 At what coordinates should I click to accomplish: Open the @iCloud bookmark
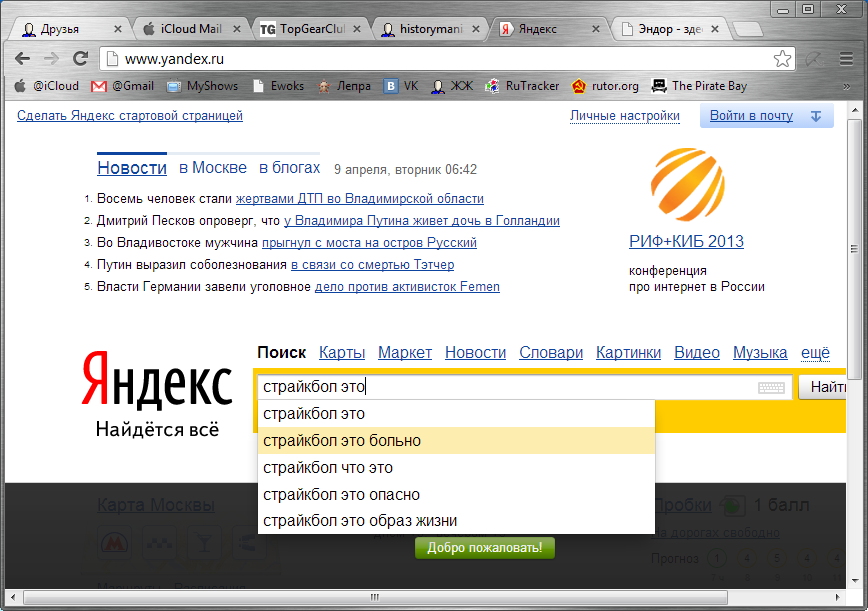[x=47, y=86]
